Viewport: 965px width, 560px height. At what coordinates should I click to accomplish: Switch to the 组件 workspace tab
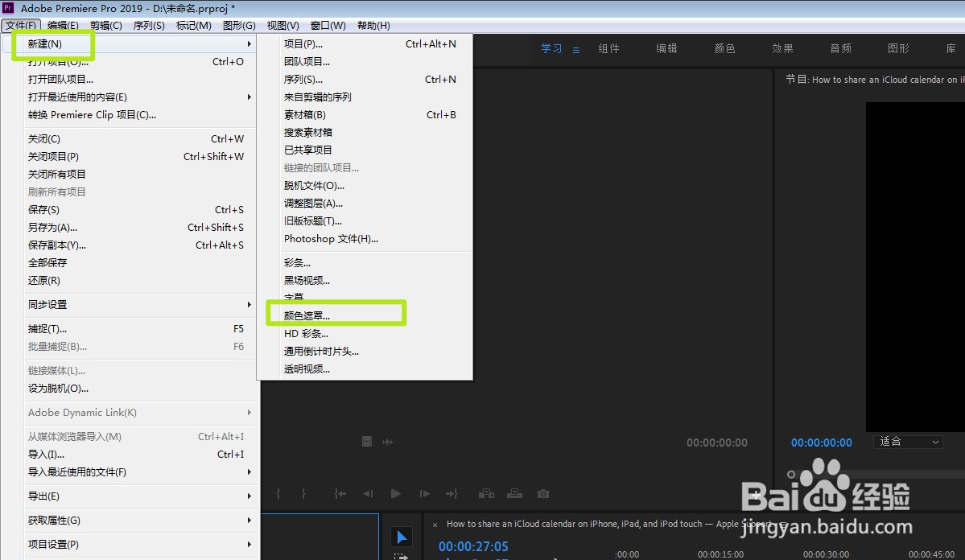[608, 48]
